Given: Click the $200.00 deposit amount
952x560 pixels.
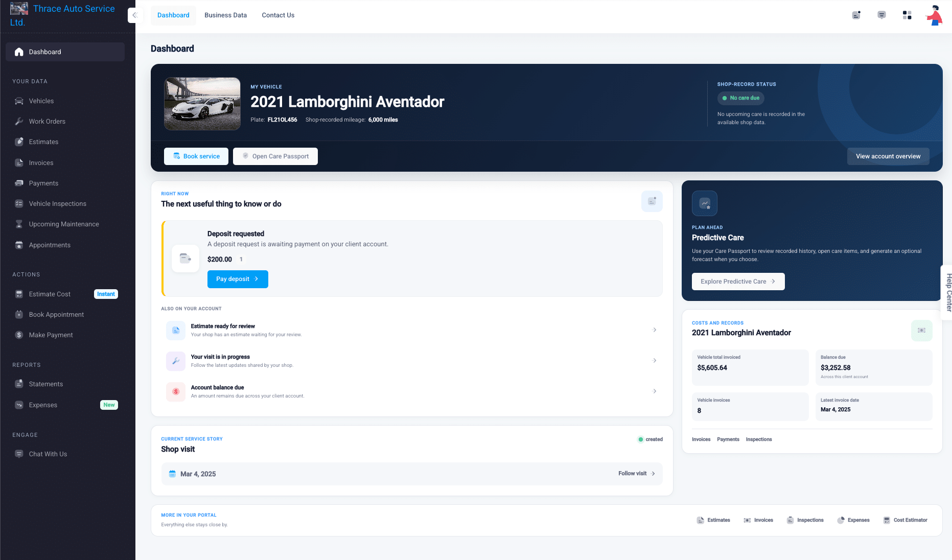Looking at the screenshot, I should pos(220,260).
